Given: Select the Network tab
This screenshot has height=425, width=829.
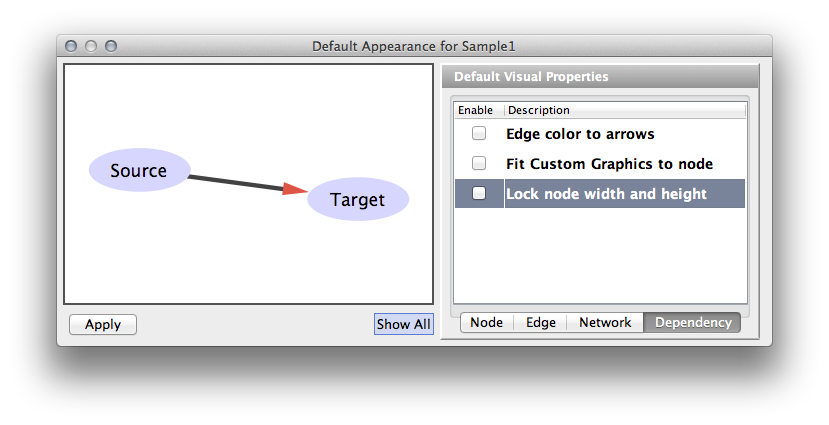Looking at the screenshot, I should (x=605, y=322).
